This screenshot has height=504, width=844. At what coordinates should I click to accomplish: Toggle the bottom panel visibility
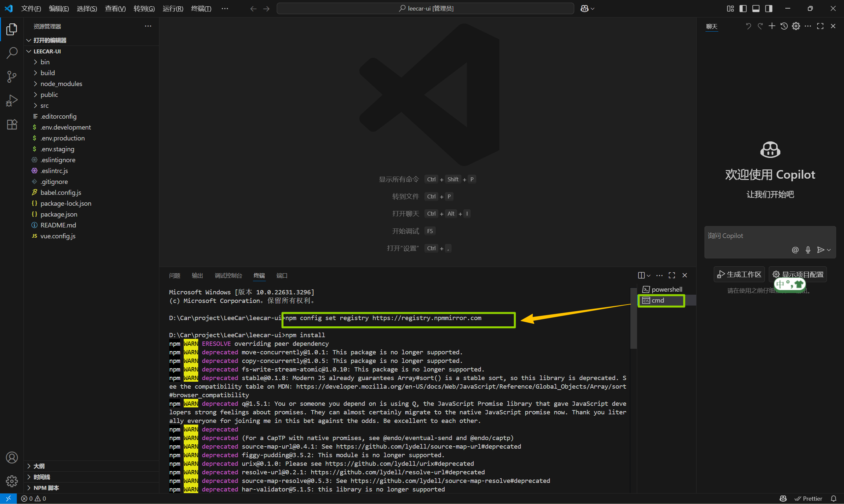point(756,9)
